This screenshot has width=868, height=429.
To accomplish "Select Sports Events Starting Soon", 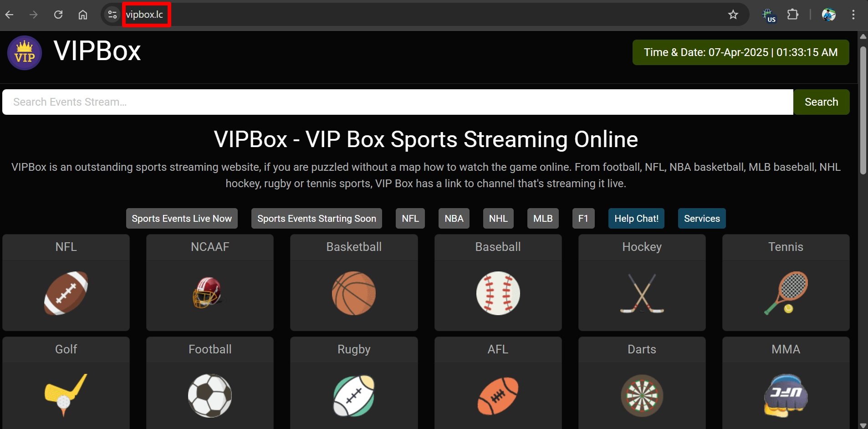I will pos(317,219).
